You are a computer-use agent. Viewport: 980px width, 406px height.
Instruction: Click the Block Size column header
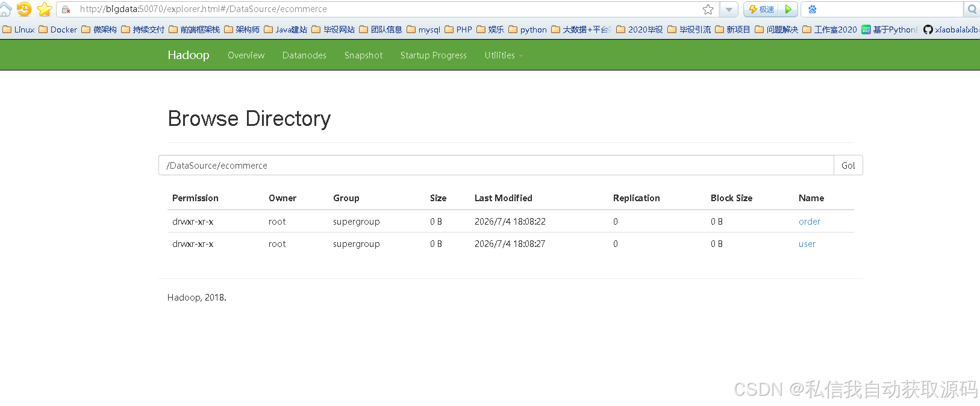[x=732, y=198]
